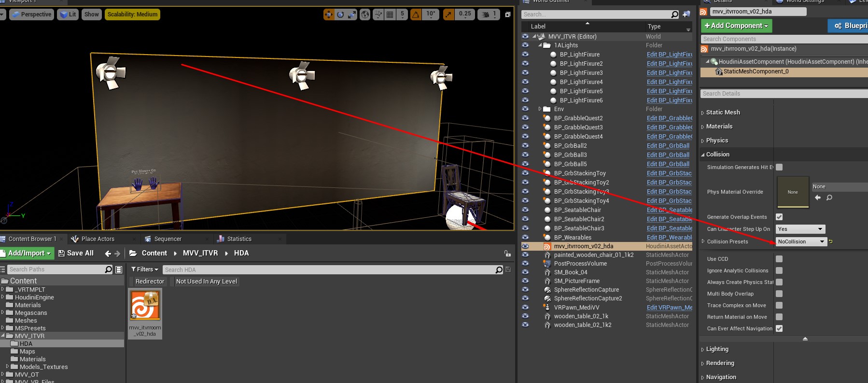
Task: Open the Perspective view mode menu
Action: point(31,14)
